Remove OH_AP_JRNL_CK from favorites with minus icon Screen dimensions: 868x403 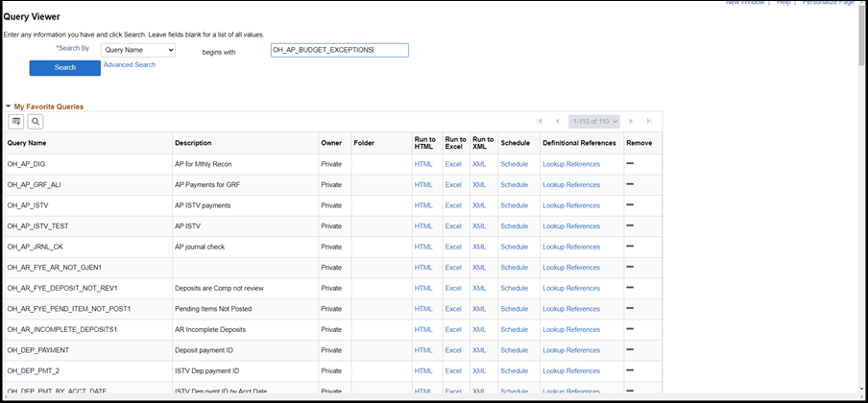click(631, 247)
